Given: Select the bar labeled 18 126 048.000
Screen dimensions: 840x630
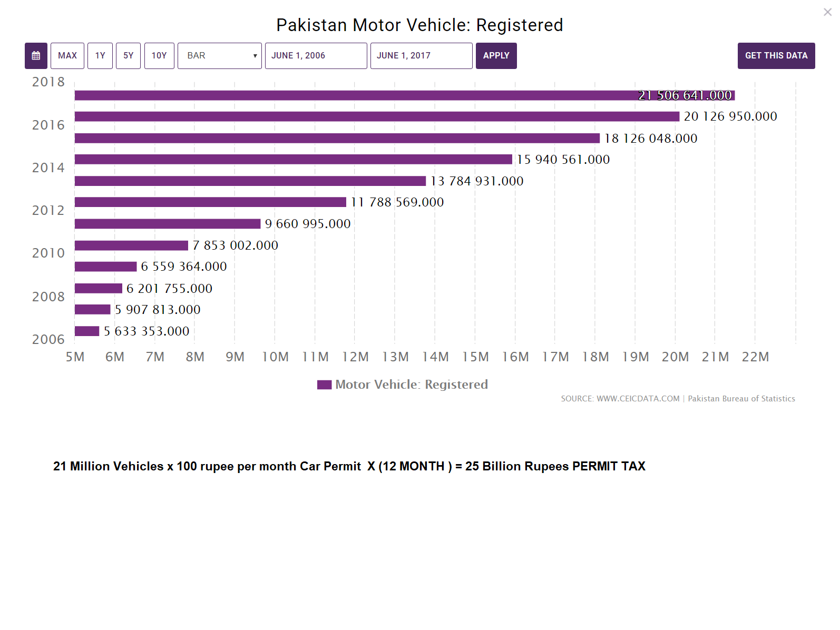Looking at the screenshot, I should tap(337, 138).
